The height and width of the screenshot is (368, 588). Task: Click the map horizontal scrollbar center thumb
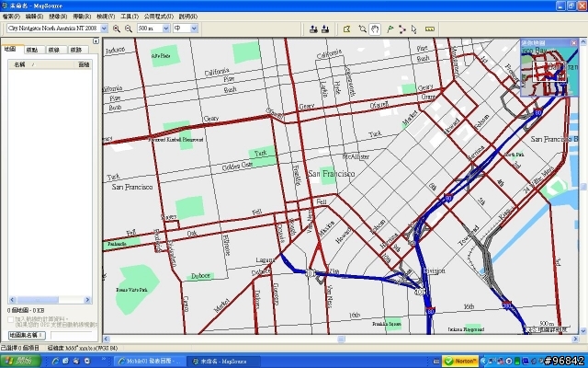(x=341, y=339)
